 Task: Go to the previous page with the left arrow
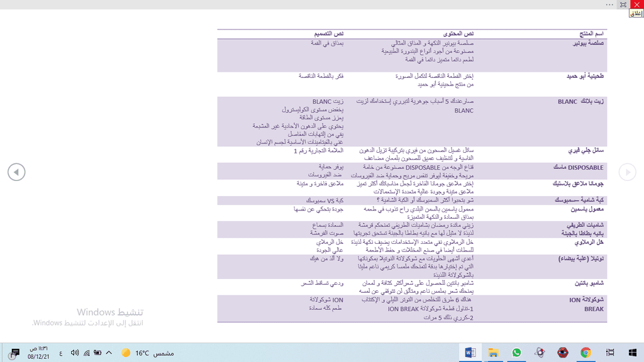tap(16, 172)
